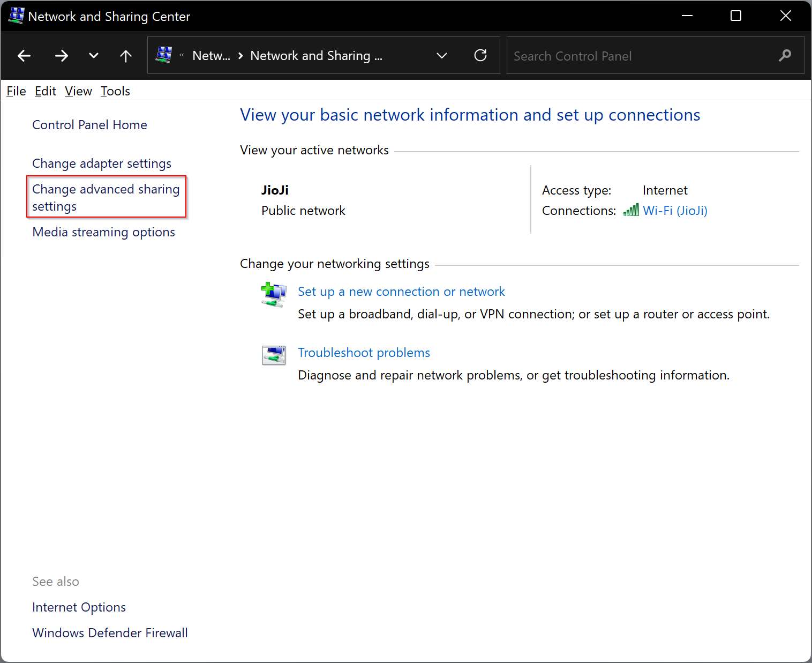Expand the breadcrumb separator arrow after Netw...
812x663 pixels.
(240, 56)
